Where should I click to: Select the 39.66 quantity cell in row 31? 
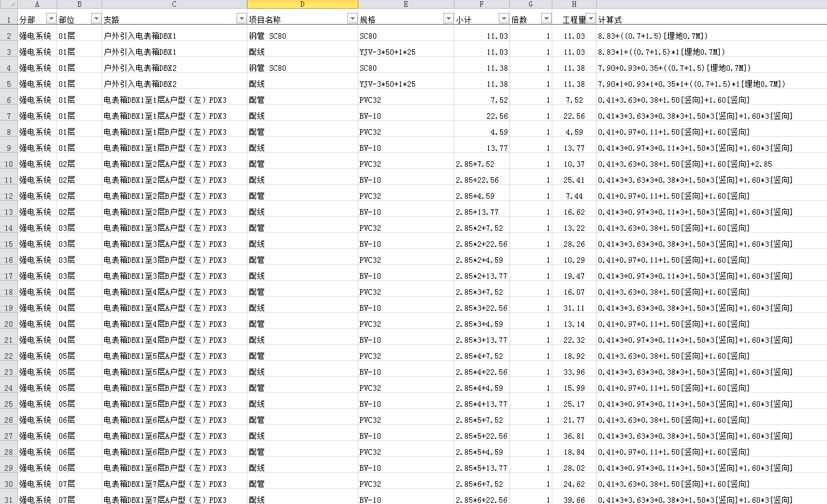tap(574, 500)
